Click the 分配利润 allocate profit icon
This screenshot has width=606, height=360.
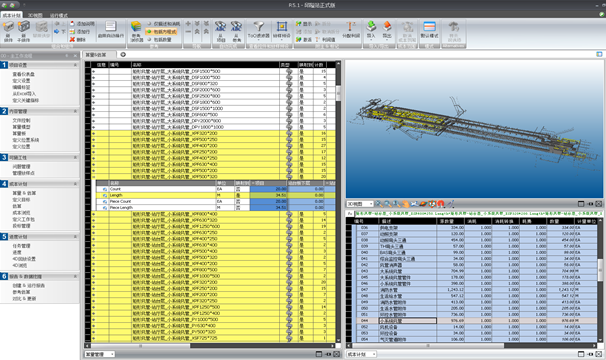tap(351, 26)
